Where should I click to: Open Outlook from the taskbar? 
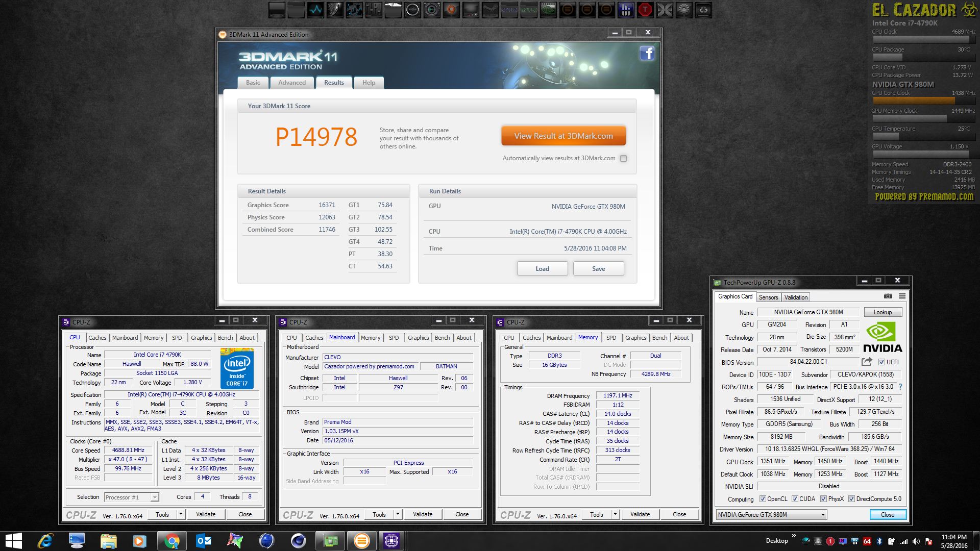coord(203,541)
